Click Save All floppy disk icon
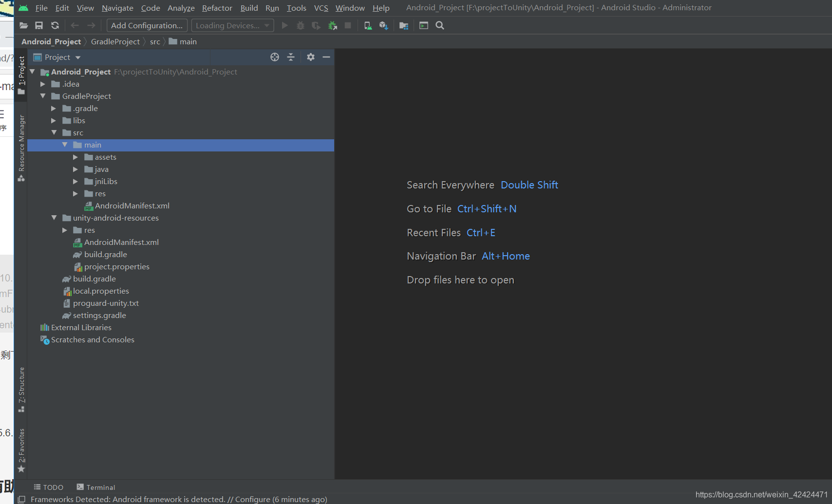Screen dimensions: 832x504 coord(39,25)
